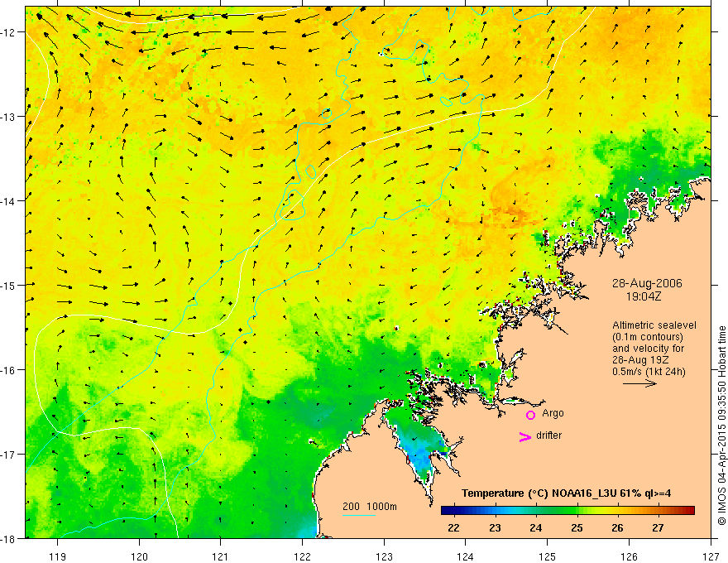Click longitude axis label 123
The image size is (728, 563).
[x=384, y=556]
